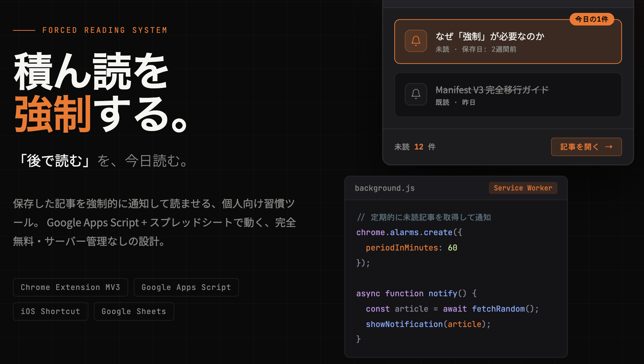Click the chrome.alarms.create code line
The height and width of the screenshot is (364, 644).
[x=409, y=232]
